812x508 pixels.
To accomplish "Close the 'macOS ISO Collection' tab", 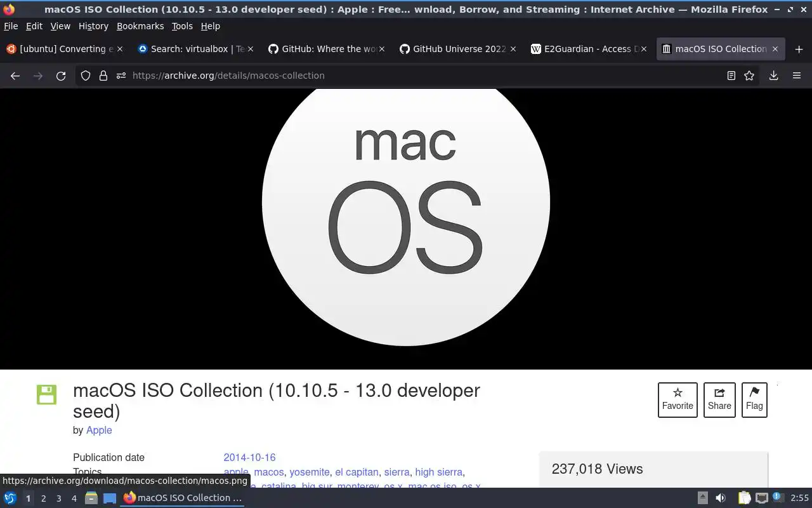I will [775, 49].
